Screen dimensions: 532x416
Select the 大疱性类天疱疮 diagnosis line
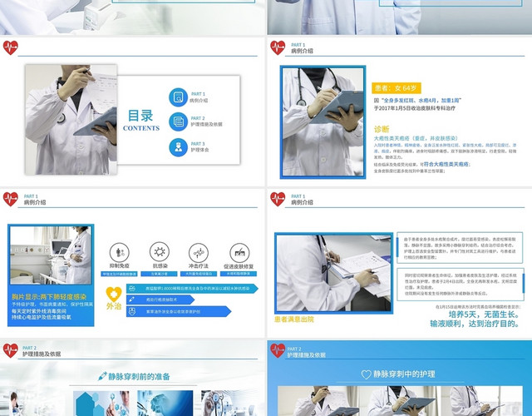pos(416,138)
